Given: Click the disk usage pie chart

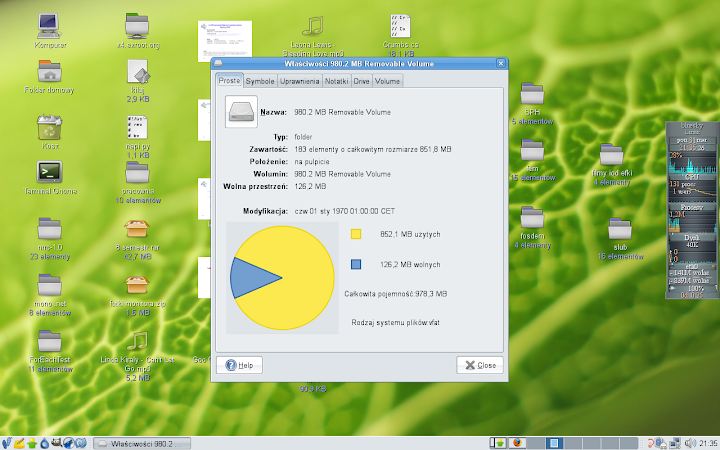Looking at the screenshot, I should 282,278.
